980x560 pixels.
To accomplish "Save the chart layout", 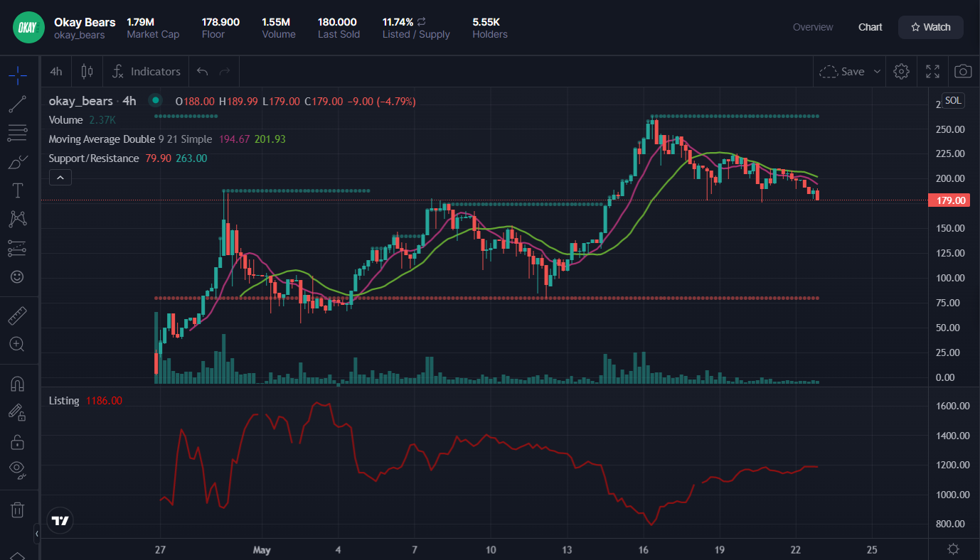I will click(843, 71).
